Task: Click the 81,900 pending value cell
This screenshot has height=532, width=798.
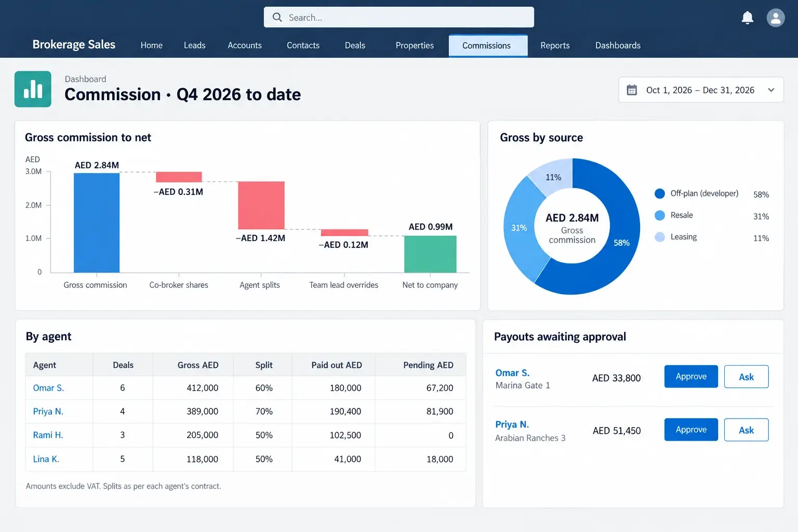Action: [420, 411]
